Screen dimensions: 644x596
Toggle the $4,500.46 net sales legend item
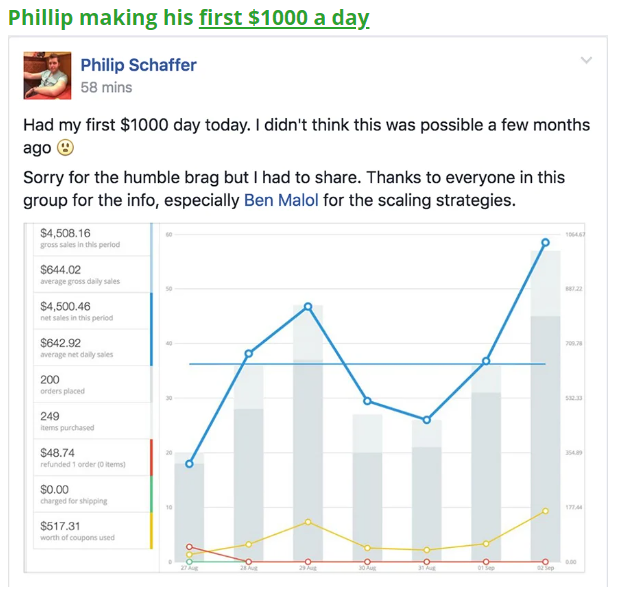point(93,311)
